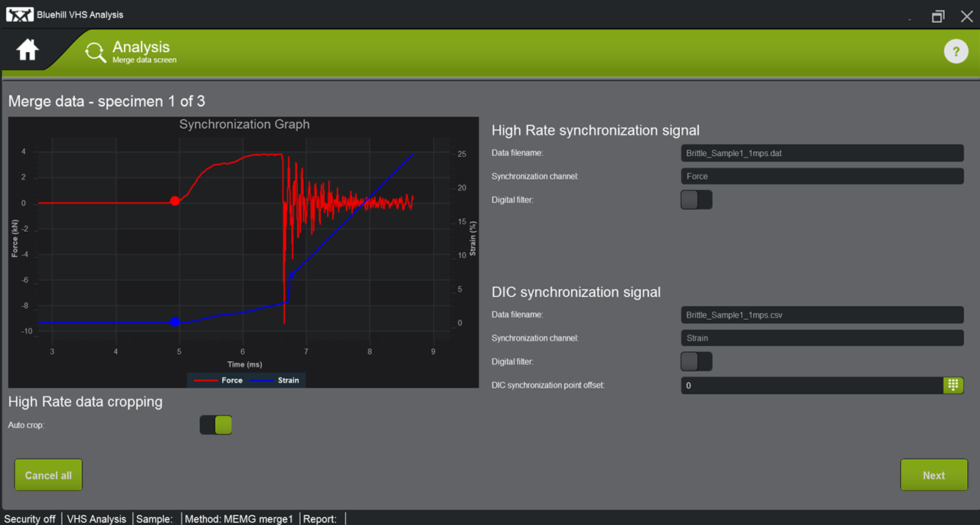Enable the High Rate Force digital filter
The image size is (980, 525).
pyautogui.click(x=696, y=199)
